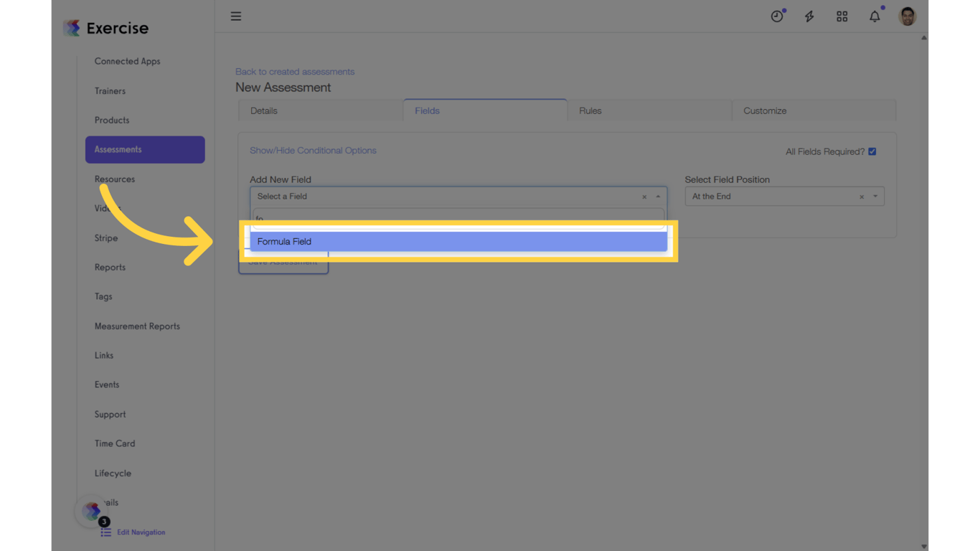The image size is (980, 551).
Task: Switch to the Rules tab
Action: click(x=590, y=110)
